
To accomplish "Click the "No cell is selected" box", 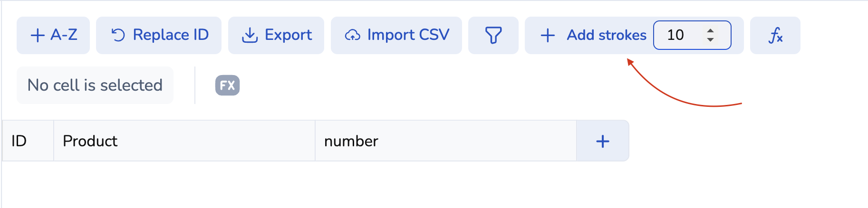I will coord(95,85).
